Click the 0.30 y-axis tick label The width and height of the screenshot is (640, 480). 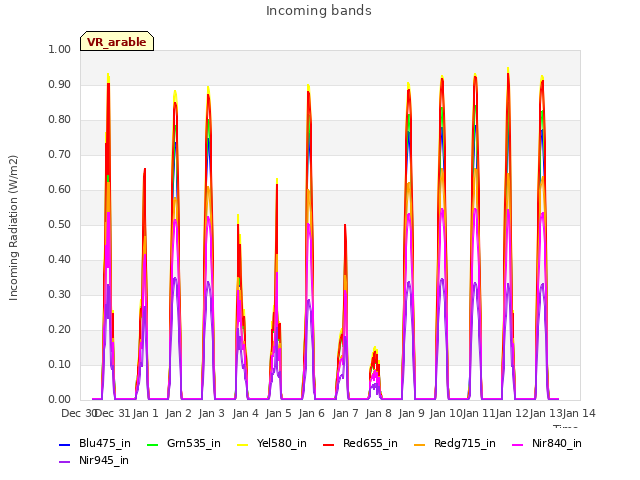(x=60, y=295)
